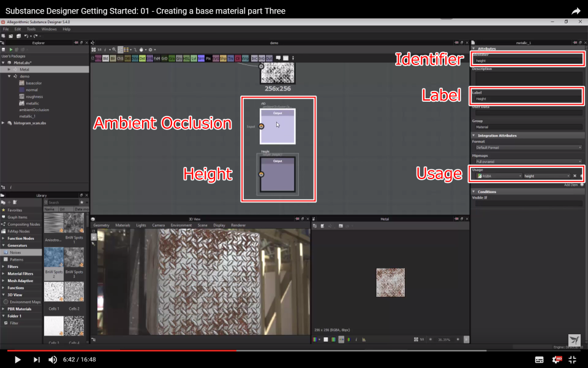The width and height of the screenshot is (588, 368).
Task: Collapse the demo graph in Explorer
Action: point(9,76)
